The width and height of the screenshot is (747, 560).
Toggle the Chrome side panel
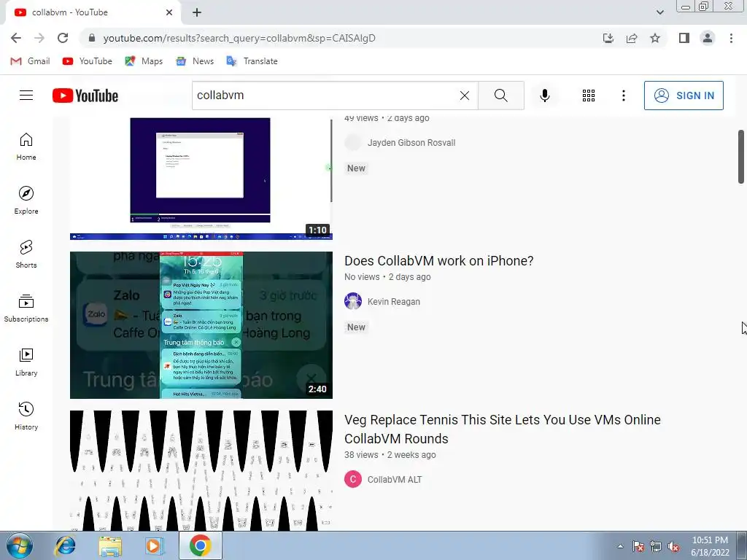tap(684, 38)
